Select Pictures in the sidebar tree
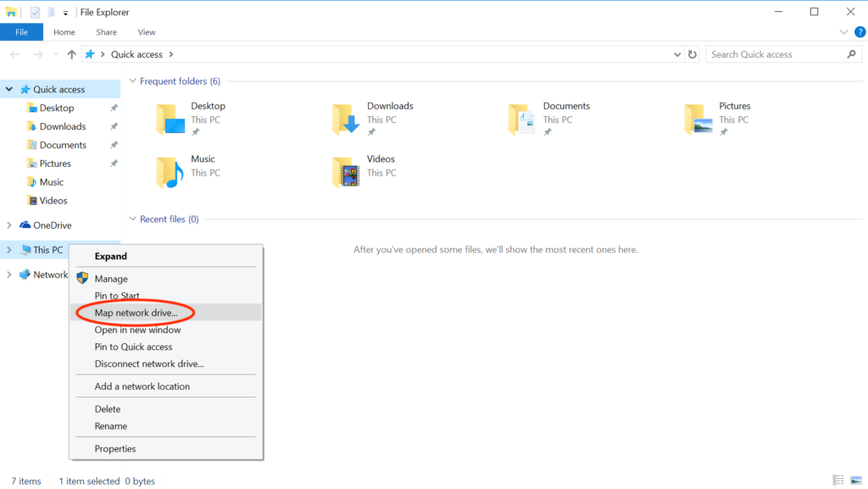Screen dimensions: 868x489 55,164
